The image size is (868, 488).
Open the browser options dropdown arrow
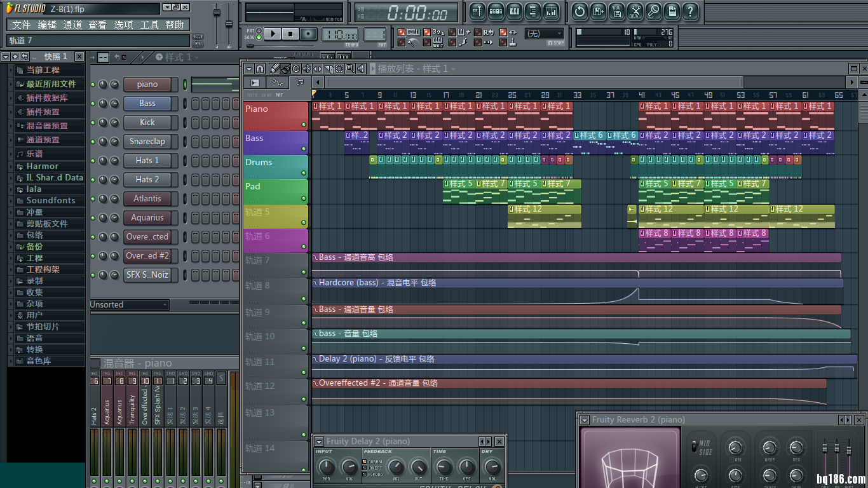click(x=6, y=57)
